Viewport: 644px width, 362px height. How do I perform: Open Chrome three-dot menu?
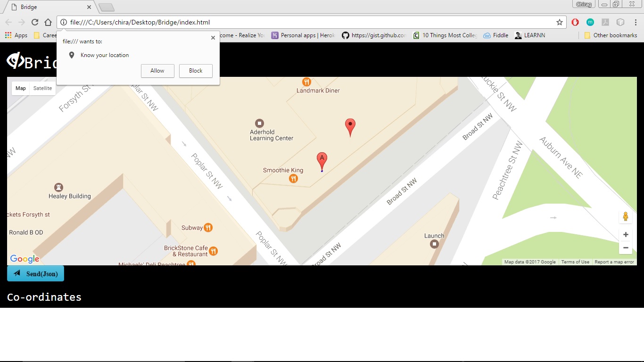tap(636, 22)
